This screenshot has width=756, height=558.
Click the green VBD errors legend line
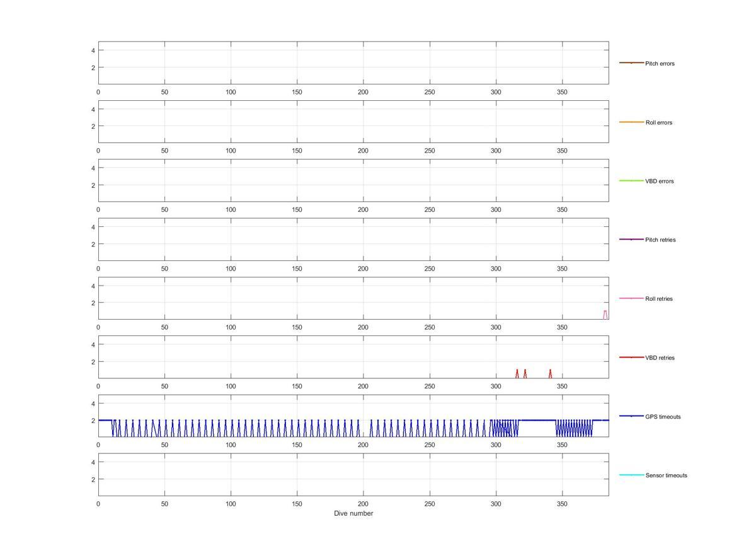(x=631, y=181)
